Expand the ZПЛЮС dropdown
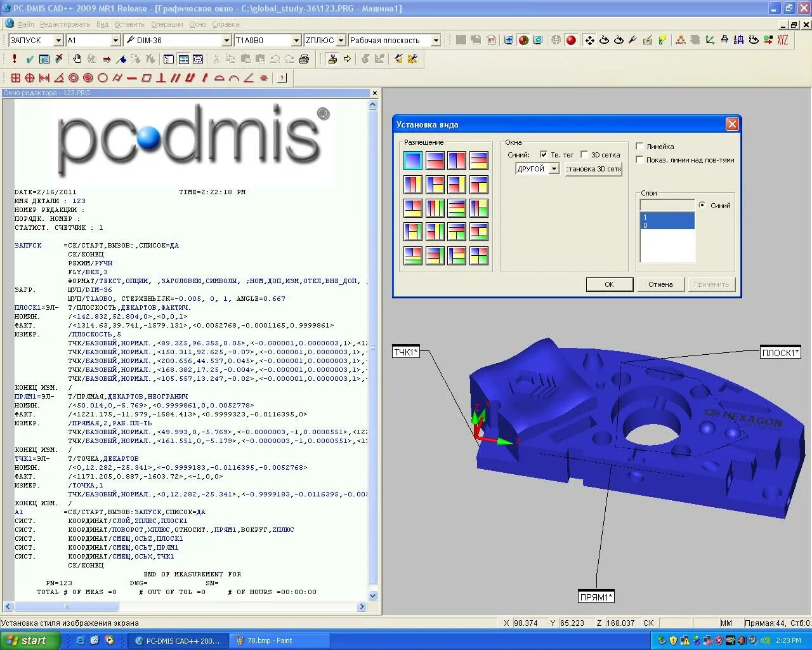 coord(340,40)
